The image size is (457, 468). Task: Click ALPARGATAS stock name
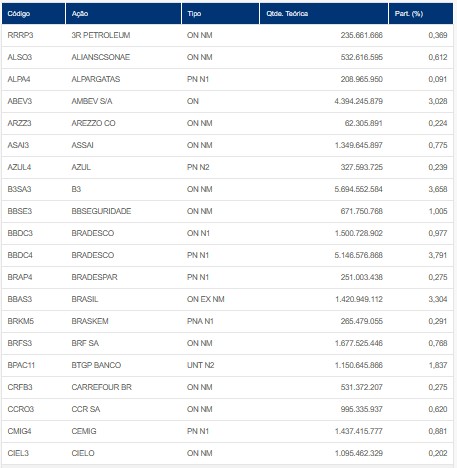click(96, 79)
